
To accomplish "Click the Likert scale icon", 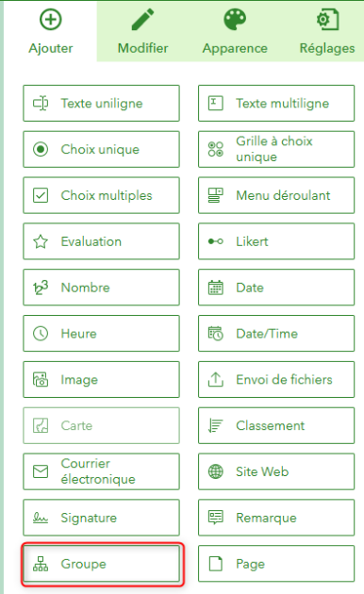I will pos(216,241).
